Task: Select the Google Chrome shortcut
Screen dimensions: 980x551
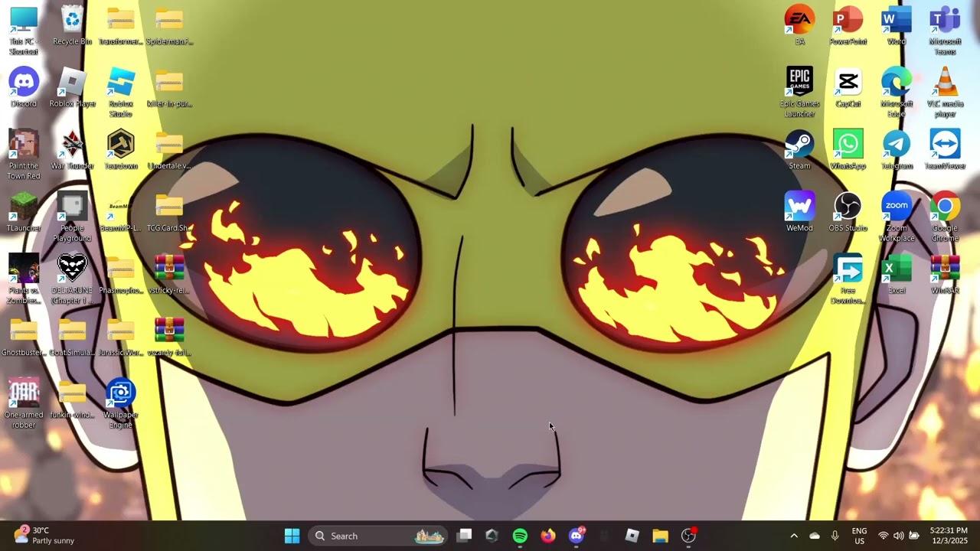Action: click(x=945, y=217)
